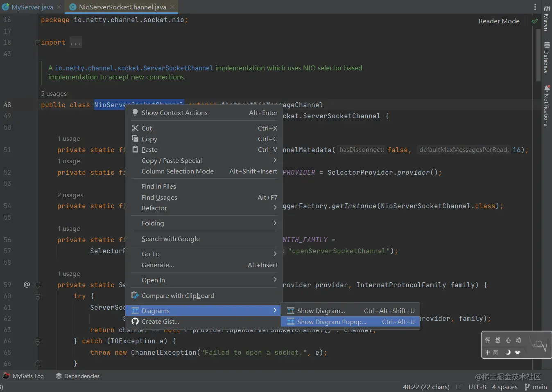
Task: Click the Show Diagram... icon
Action: pos(291,311)
